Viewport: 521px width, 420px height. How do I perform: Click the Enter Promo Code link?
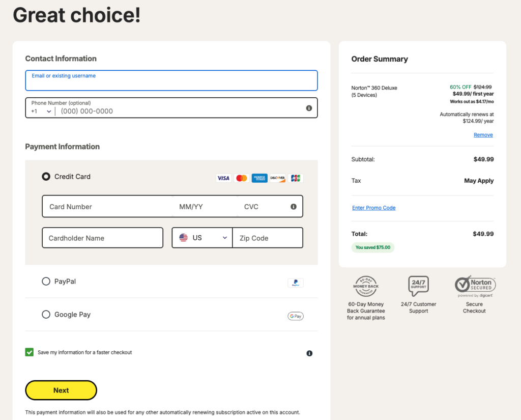point(373,208)
